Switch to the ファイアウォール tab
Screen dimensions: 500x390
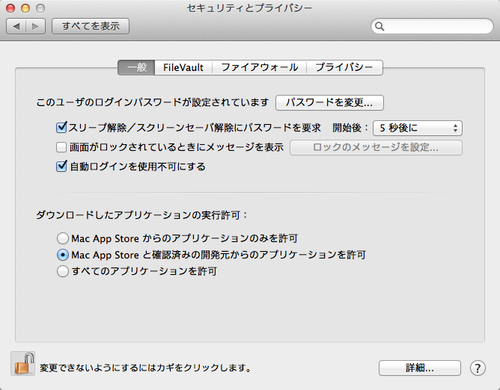click(259, 68)
